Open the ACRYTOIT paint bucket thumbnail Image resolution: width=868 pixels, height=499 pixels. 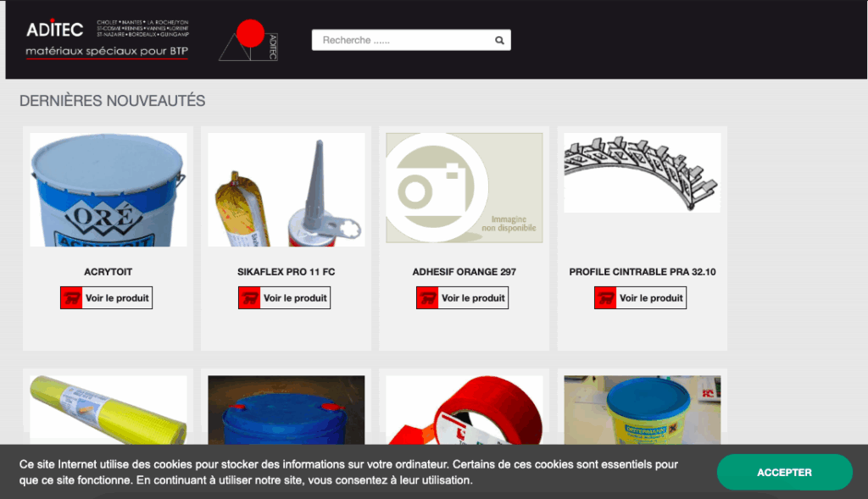coord(108,190)
